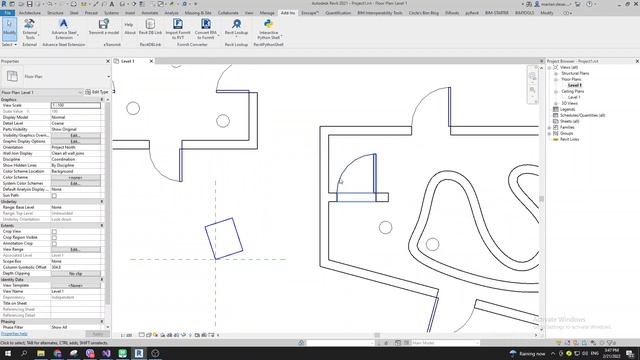The image size is (640, 360).
Task: Click the zoom control in navigation bar
Action: [x=532, y=90]
